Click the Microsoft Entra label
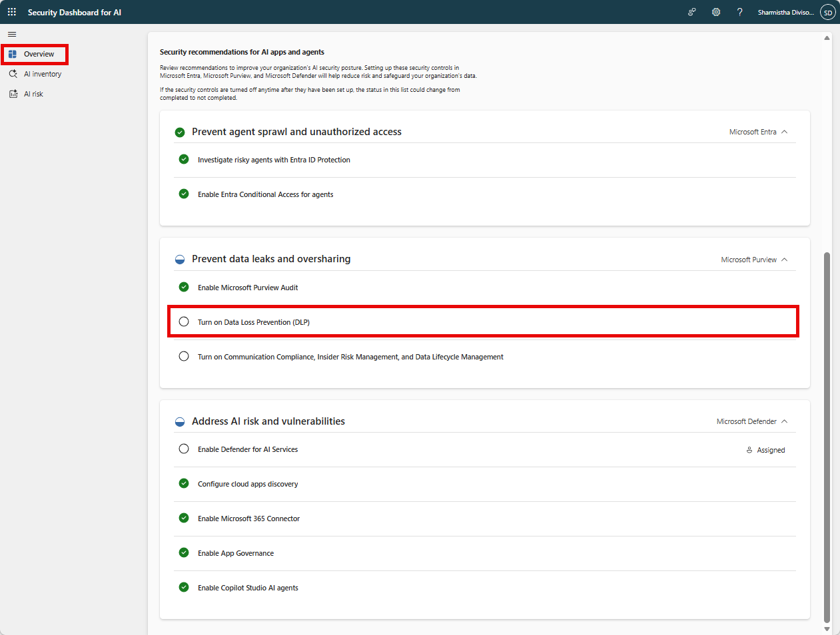The height and width of the screenshot is (635, 840). 753,132
